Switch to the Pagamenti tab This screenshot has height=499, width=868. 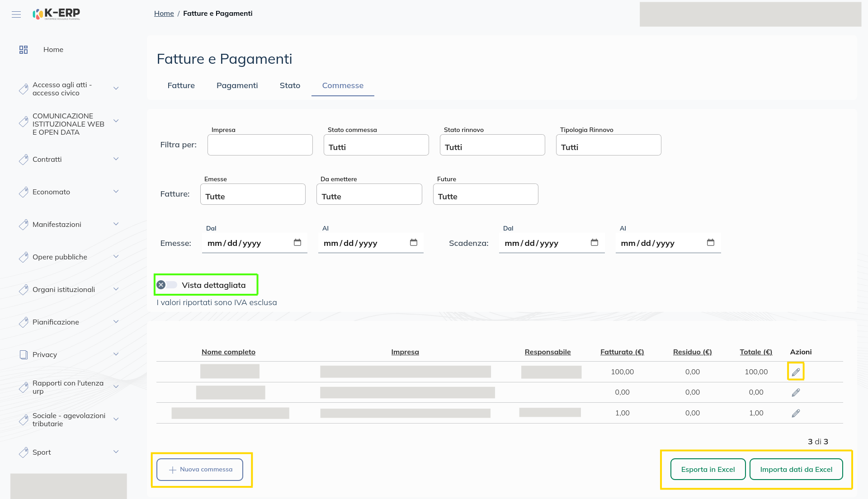pyautogui.click(x=237, y=85)
